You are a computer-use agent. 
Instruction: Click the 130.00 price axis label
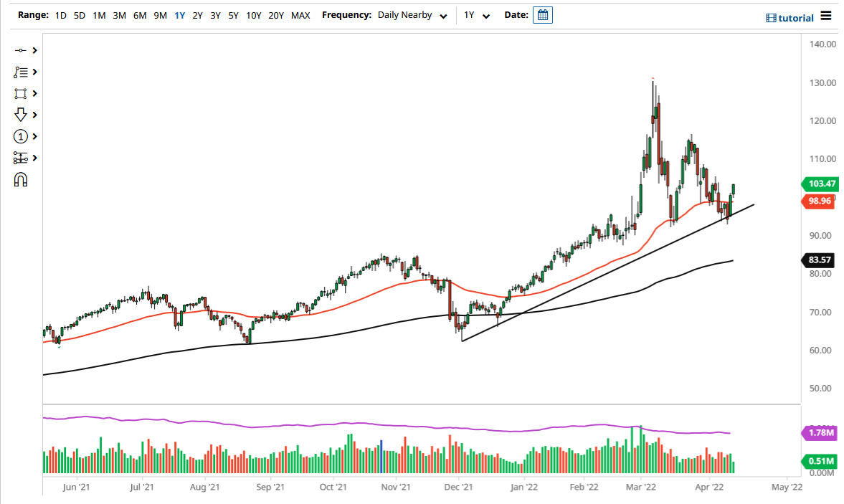(822, 83)
